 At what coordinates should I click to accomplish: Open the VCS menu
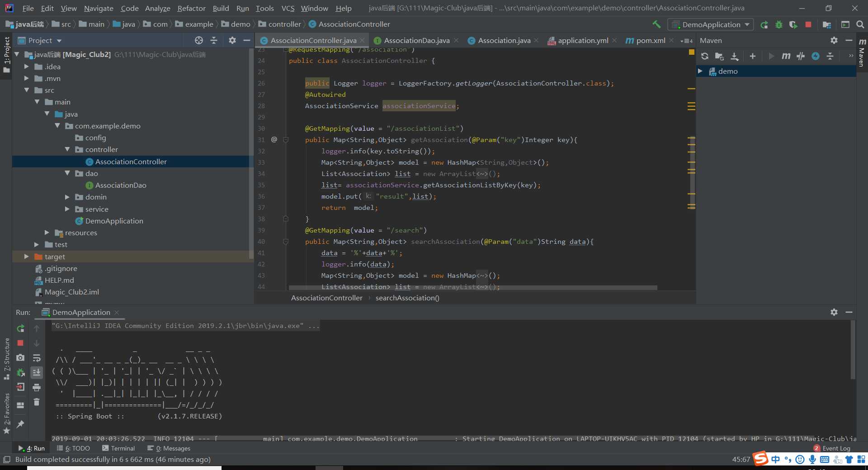(288, 8)
